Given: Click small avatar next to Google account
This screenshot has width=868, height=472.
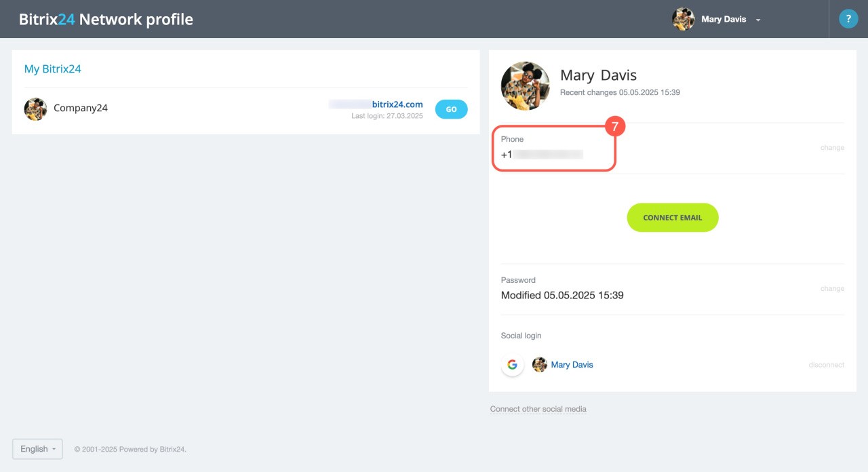Looking at the screenshot, I should [x=540, y=365].
